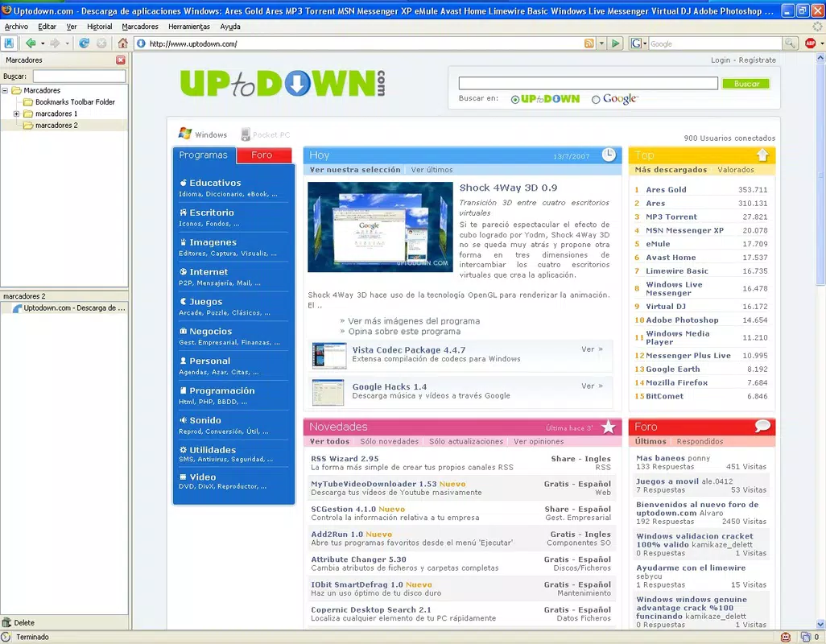The height and width of the screenshot is (644, 826).
Task: Click the up-arrow icon in Top header
Action: tap(762, 155)
